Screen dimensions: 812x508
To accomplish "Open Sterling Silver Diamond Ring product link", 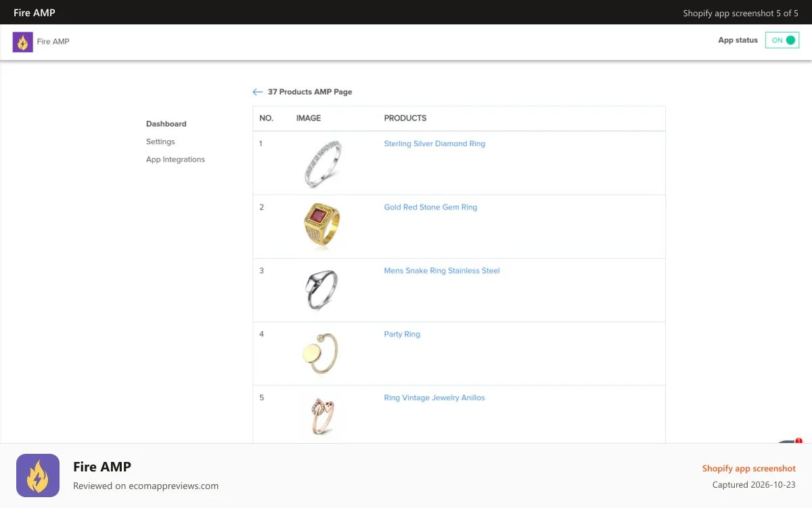I will [434, 144].
